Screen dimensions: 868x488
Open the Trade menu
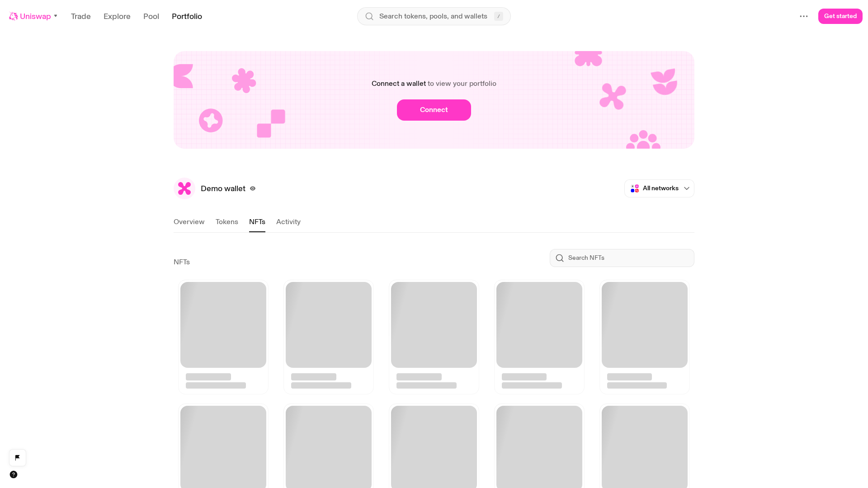[81, 16]
